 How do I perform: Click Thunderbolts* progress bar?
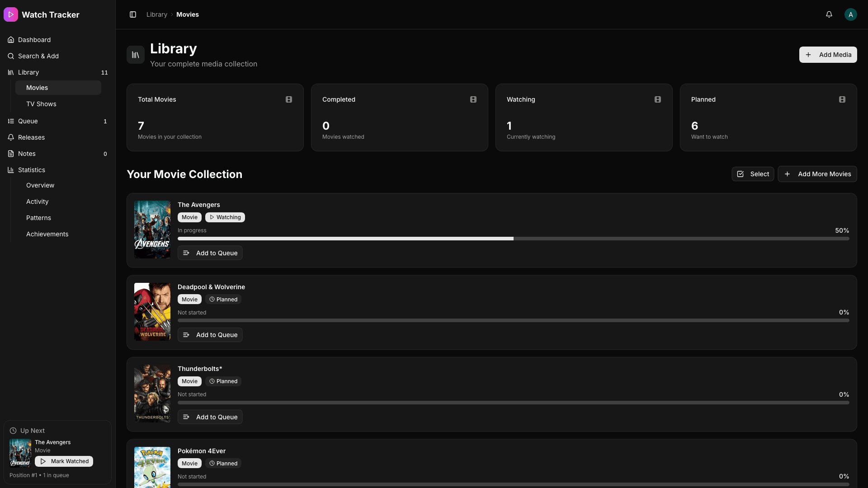click(x=513, y=403)
